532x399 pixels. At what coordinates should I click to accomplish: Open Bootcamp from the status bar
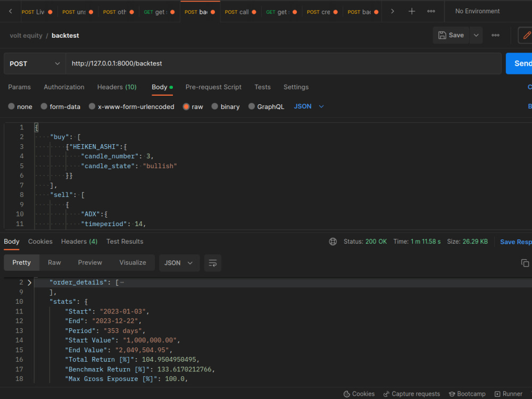(467, 394)
